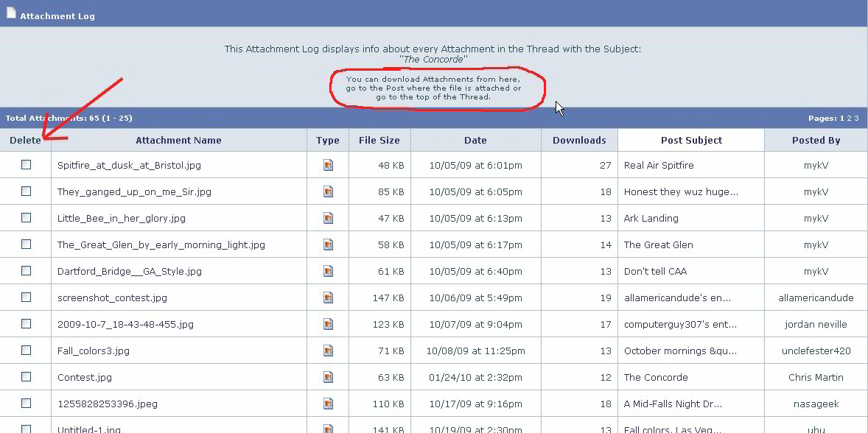The image size is (868, 433).
Task: Download Contest.jpg attachment
Action: (85, 378)
